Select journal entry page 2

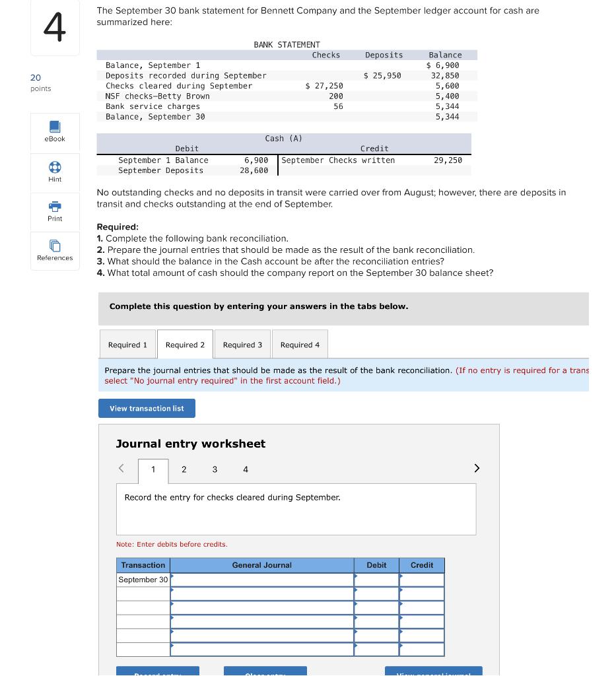pyautogui.click(x=184, y=469)
